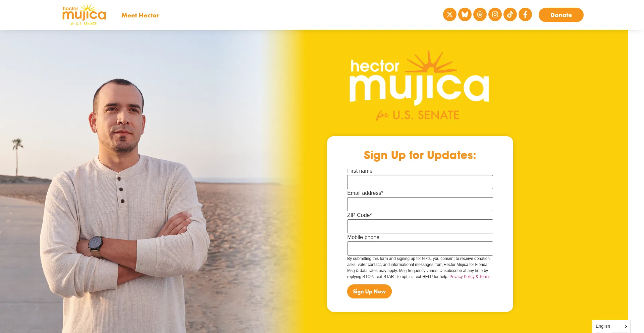Focus the Email address field

click(x=420, y=204)
